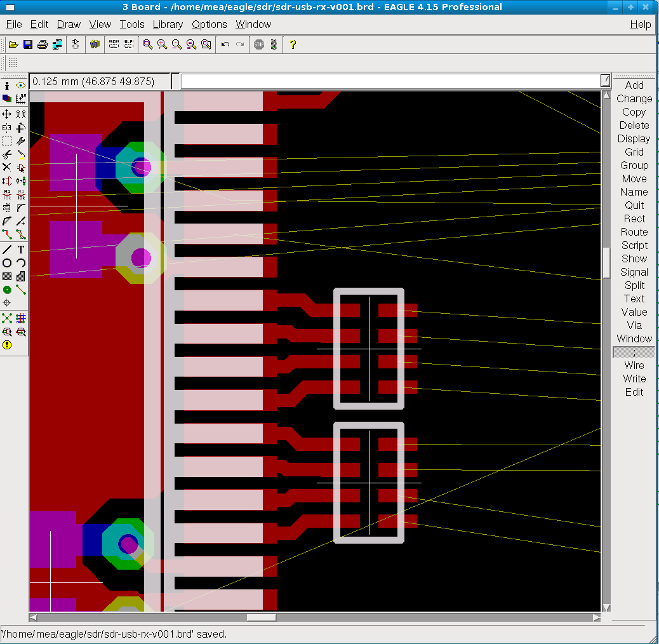Open the command line history dropdown
The image size is (659, 644).
coord(606,81)
